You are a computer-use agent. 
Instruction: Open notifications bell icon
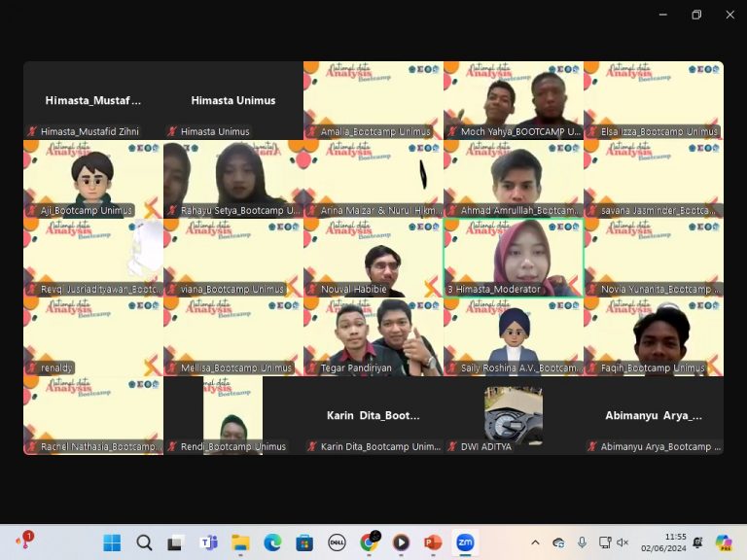698,542
